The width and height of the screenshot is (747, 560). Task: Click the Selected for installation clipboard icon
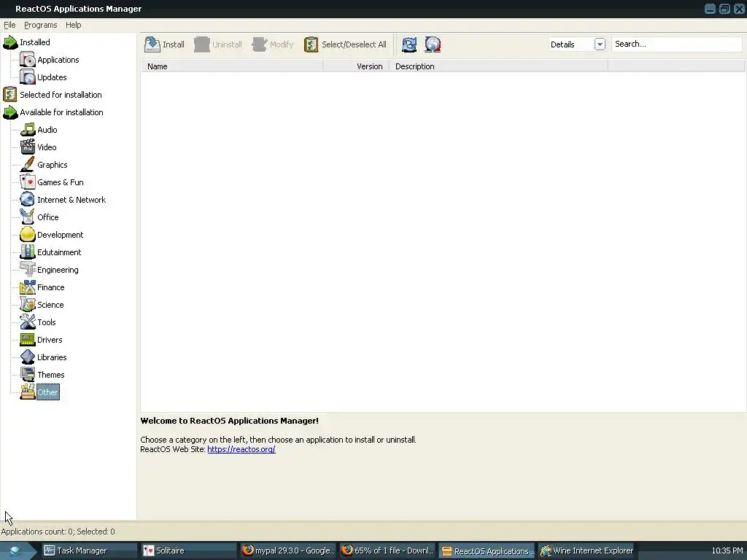[x=10, y=95]
